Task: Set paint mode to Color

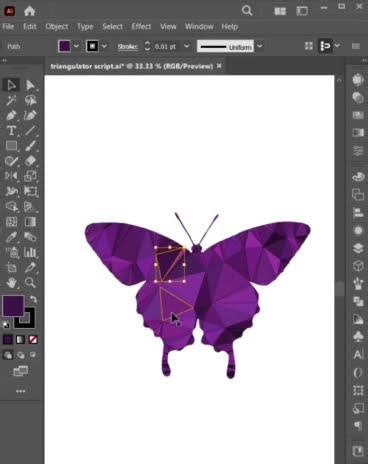Action: (8, 340)
